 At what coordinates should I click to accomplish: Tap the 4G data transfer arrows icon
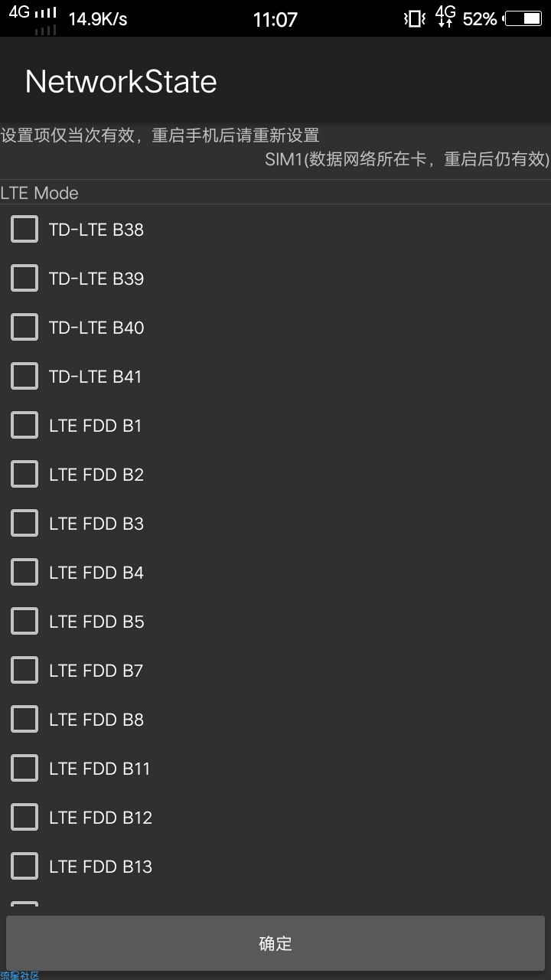445,17
